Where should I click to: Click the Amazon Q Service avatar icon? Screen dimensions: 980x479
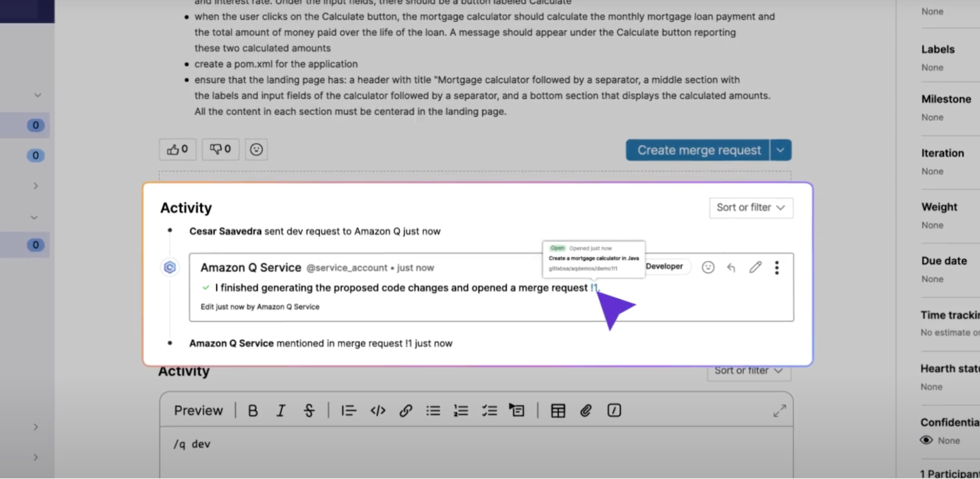point(170,267)
